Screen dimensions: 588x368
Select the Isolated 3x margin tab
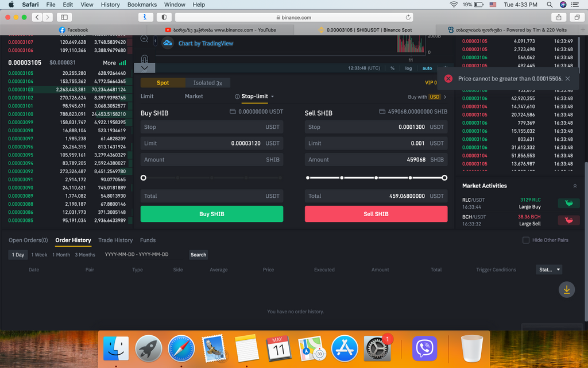coord(208,83)
